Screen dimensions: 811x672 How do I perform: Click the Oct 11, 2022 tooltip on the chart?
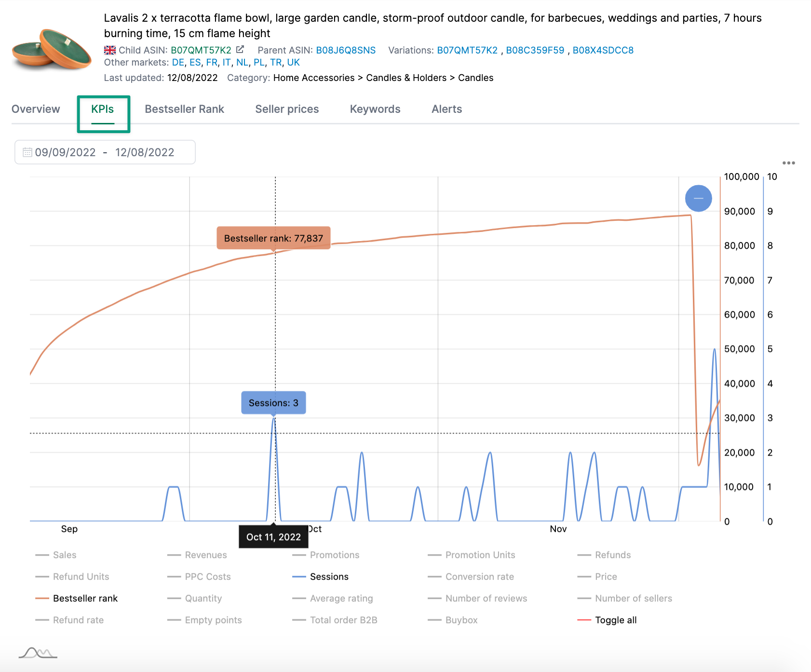pos(273,536)
